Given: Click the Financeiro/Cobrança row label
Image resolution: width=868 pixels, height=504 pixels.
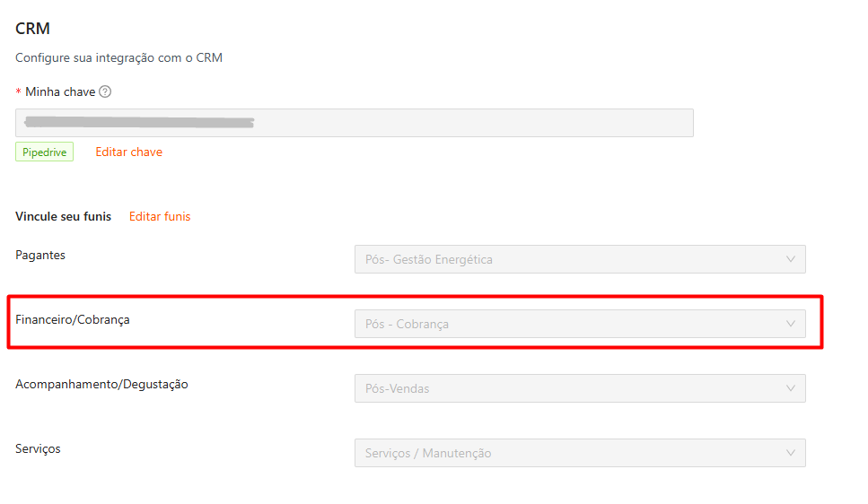Looking at the screenshot, I should coord(73,319).
